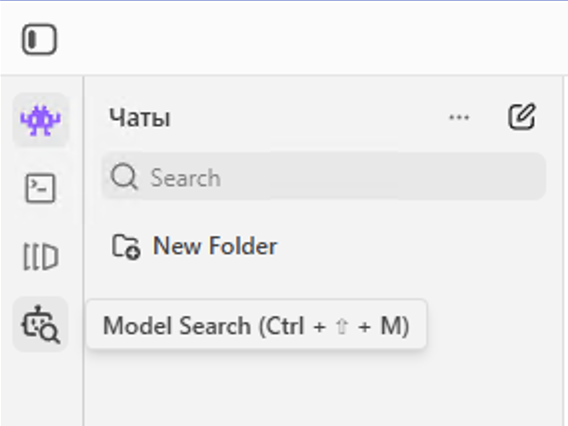Click the empty icon rail space below Model Search
This screenshot has height=426, width=568.
(41, 389)
